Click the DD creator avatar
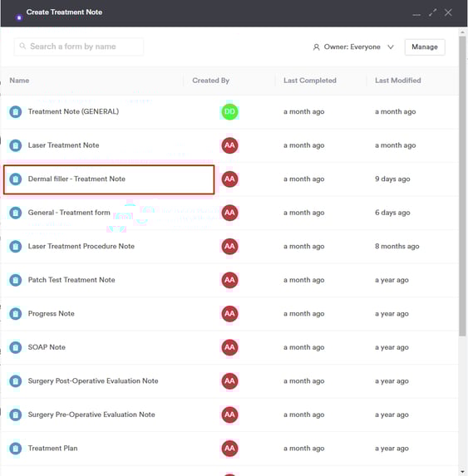The width and height of the screenshot is (468, 476). [229, 111]
